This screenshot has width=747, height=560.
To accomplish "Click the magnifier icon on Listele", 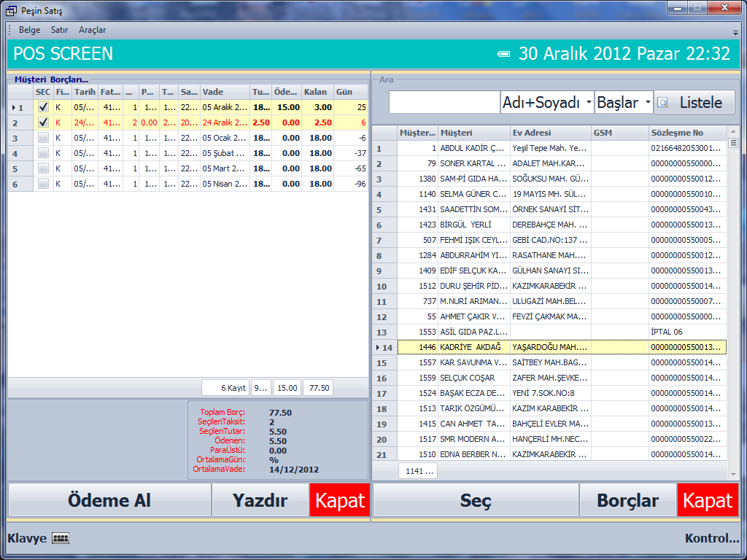I will 662,103.
